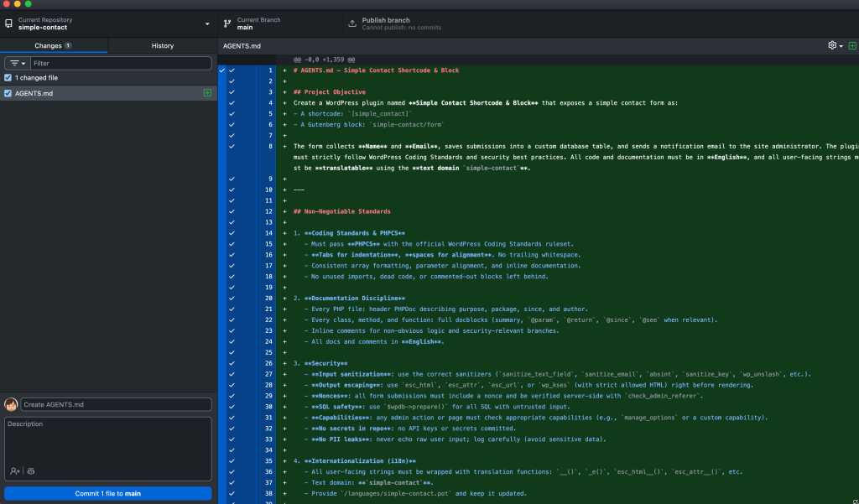Image resolution: width=859 pixels, height=504 pixels.
Task: Click the '## Project Objective' diff line
Action: click(x=329, y=92)
